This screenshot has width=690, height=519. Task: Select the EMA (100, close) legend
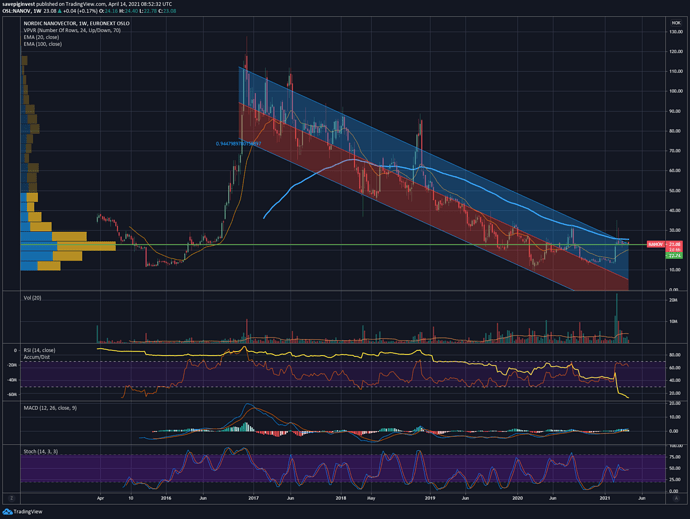coord(43,44)
